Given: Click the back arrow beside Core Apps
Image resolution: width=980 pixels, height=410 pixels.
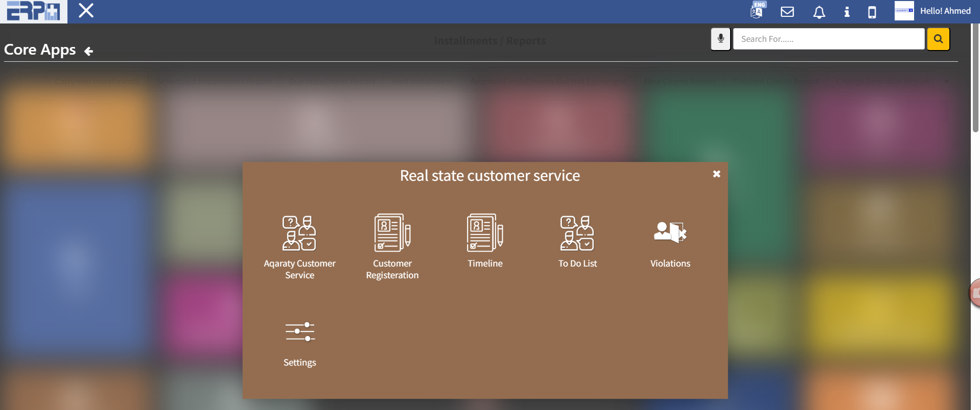Looking at the screenshot, I should tap(88, 51).
